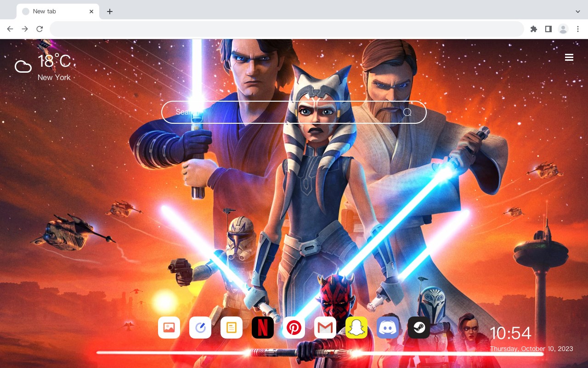Launch the Netflix shortcut
Screen dimensions: 588x368
263,328
